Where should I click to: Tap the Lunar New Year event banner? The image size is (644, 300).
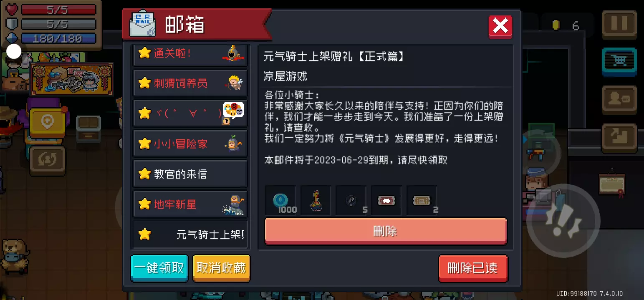tap(72, 79)
